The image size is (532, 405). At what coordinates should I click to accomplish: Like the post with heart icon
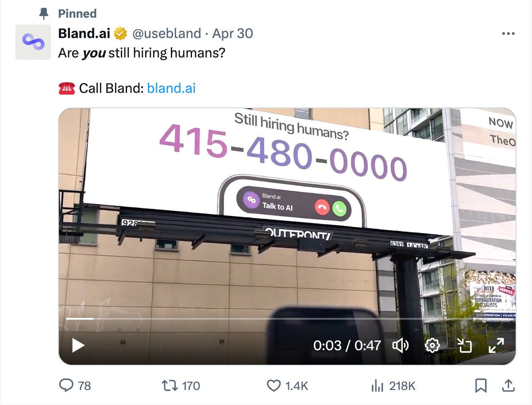click(274, 386)
